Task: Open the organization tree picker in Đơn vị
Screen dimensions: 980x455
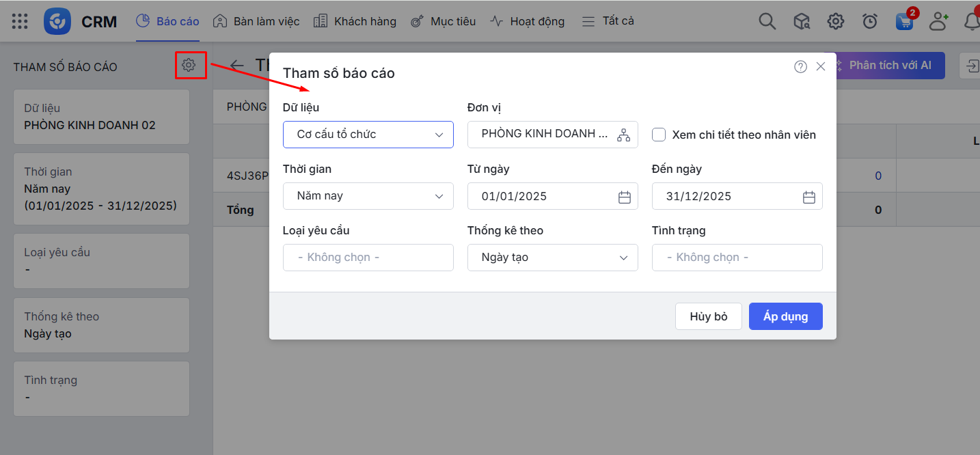Action: click(623, 135)
